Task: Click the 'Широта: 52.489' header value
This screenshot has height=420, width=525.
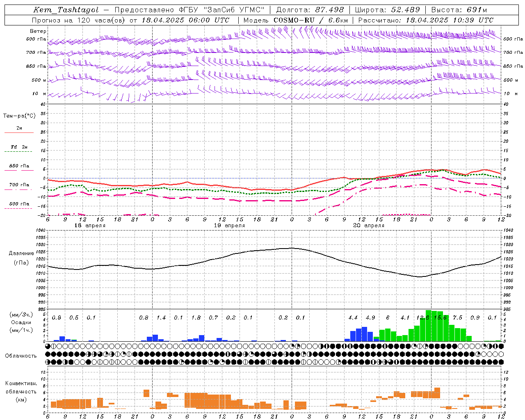Action: [387, 10]
